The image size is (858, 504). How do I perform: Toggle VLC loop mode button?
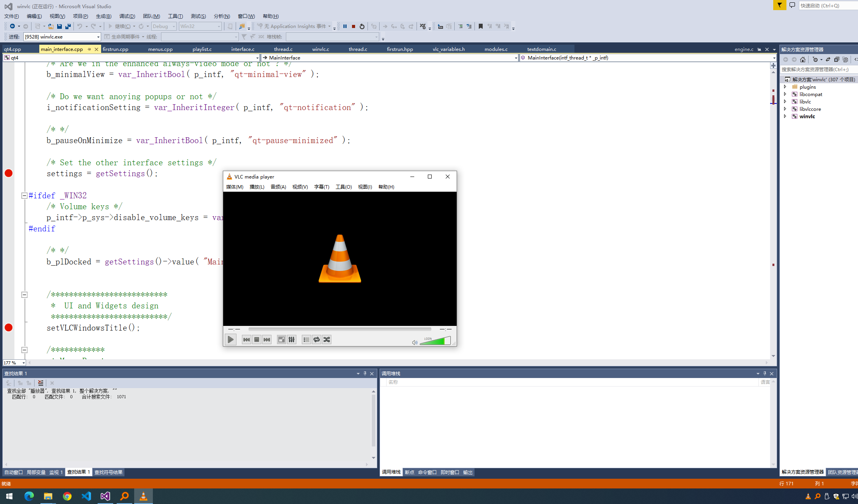317,339
